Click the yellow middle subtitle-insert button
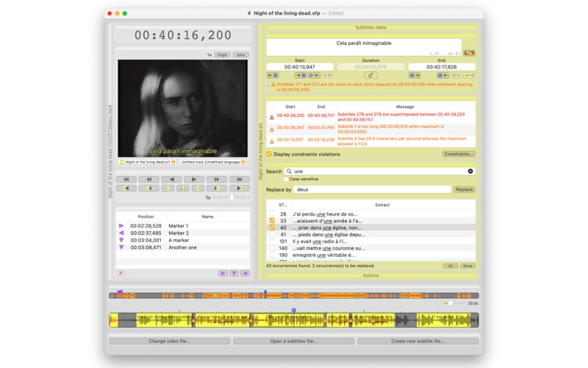The image size is (588, 368). pyautogui.click(x=183, y=188)
